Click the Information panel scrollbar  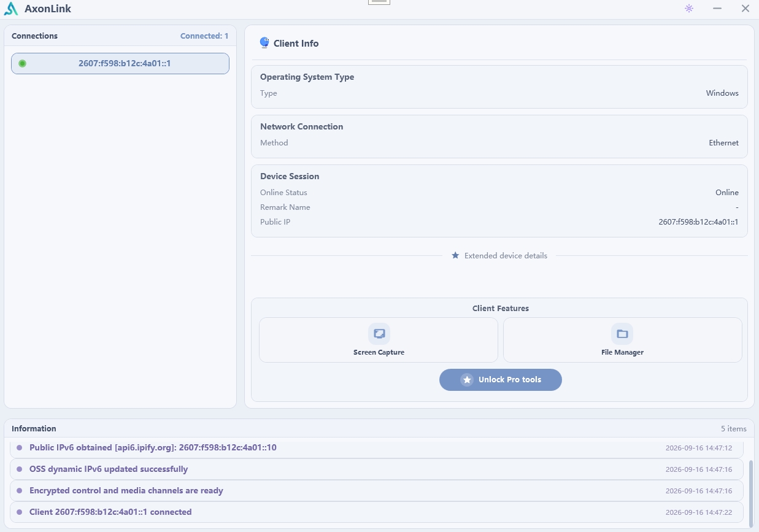[750, 493]
